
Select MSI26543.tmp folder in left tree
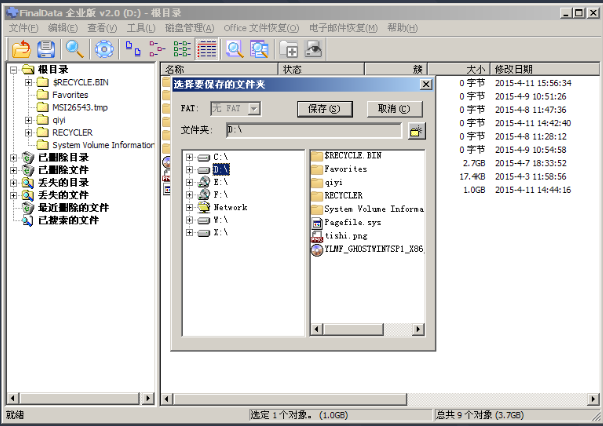point(80,108)
